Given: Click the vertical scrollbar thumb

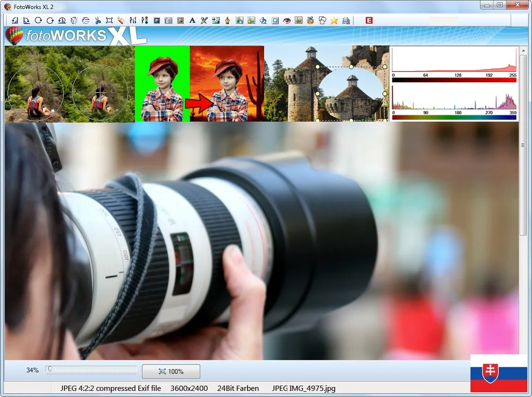Looking at the screenshot, I should click(523, 144).
